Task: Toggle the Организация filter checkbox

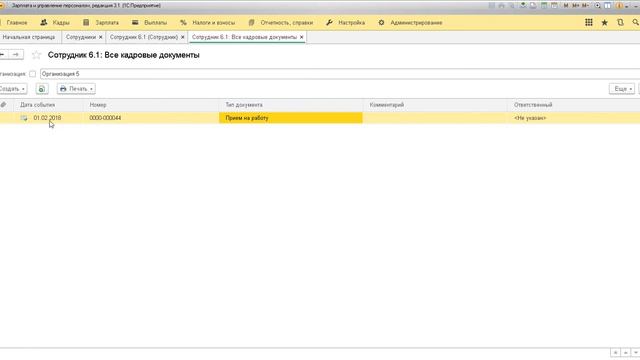Action: 32,74
